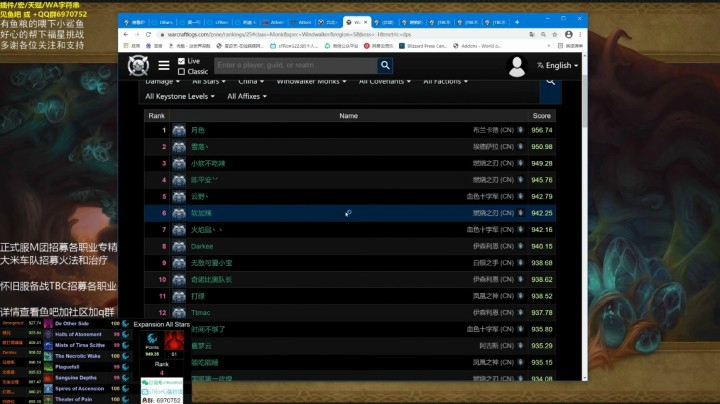
Task: Expand the Windwalker Monks spec dropdown
Action: pyautogui.click(x=311, y=82)
